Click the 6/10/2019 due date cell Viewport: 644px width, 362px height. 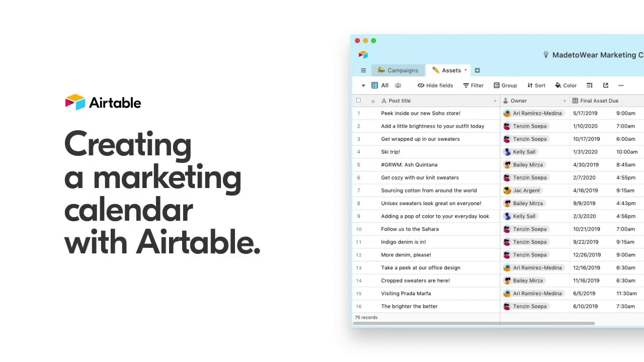[x=586, y=306]
